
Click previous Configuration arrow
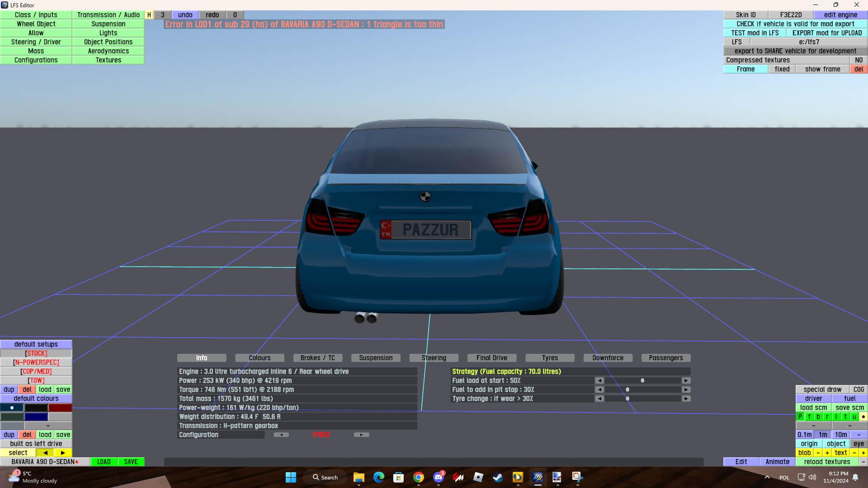click(x=281, y=435)
